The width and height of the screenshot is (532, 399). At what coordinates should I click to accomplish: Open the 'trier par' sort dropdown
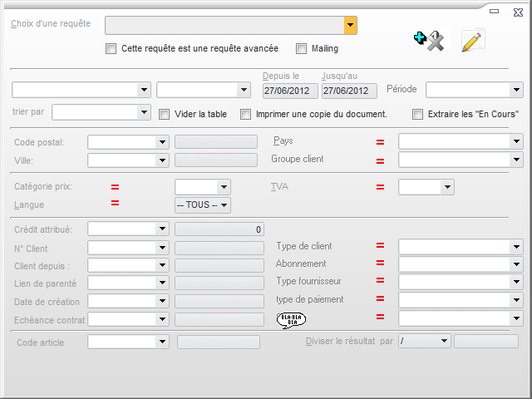(x=144, y=112)
